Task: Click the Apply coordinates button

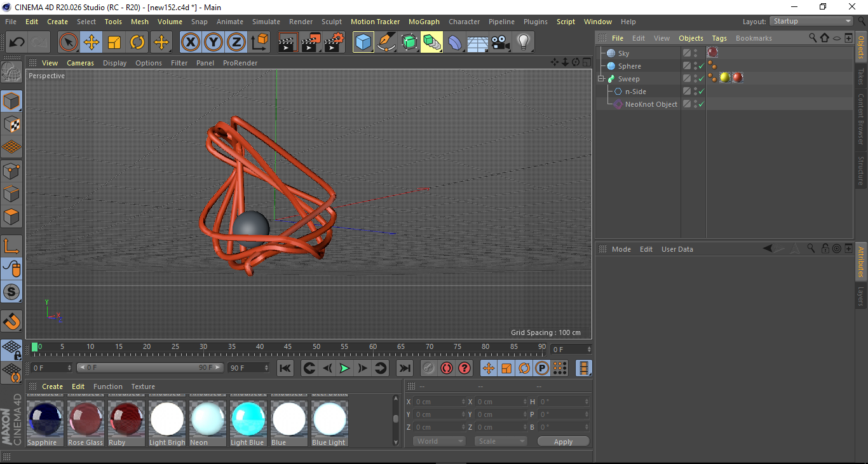Action: 563,442
